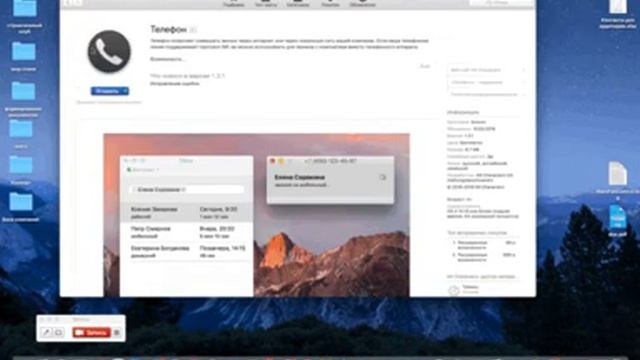The image size is (640, 360).
Task: Click camera snapshot icon in recorder window
Action: tap(58, 333)
